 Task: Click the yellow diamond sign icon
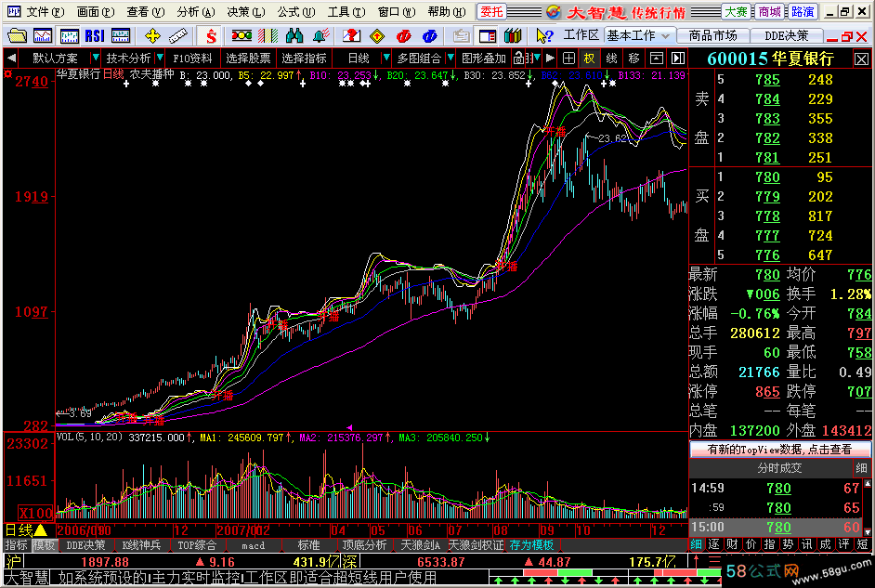pyautogui.click(x=377, y=36)
